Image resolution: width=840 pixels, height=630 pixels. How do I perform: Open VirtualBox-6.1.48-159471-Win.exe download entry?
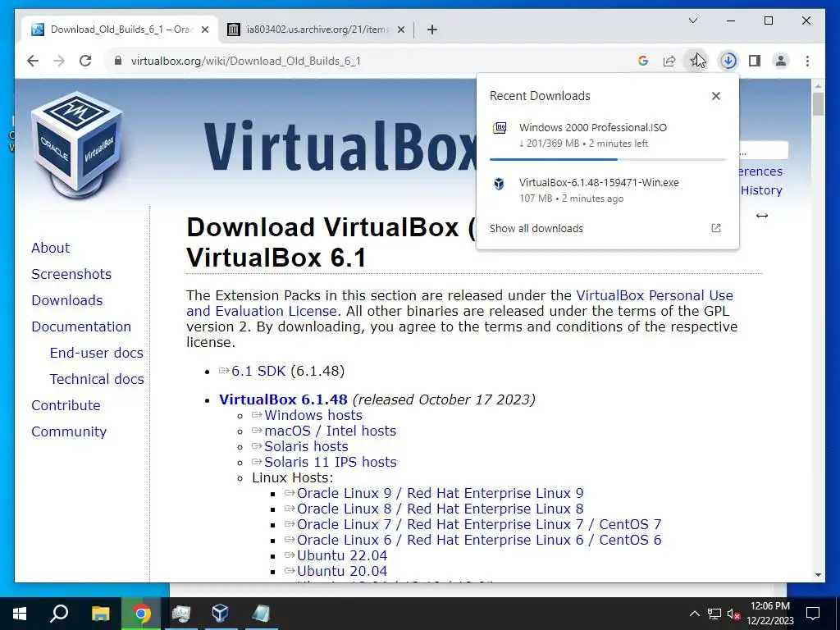[608, 189]
